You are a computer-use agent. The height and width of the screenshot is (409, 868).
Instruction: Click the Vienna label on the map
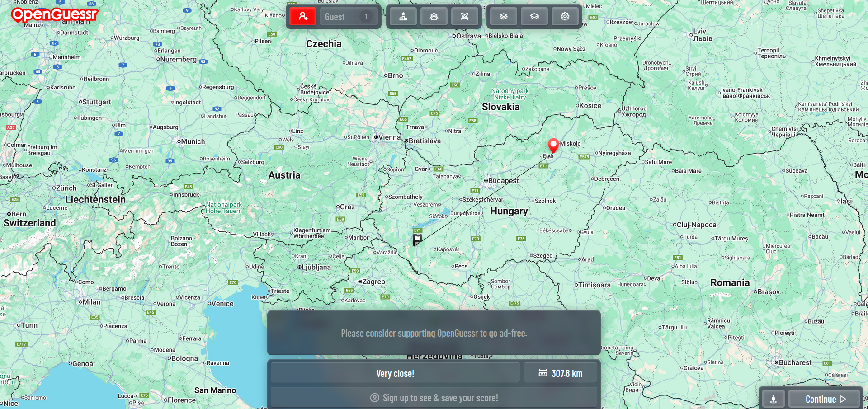tap(389, 137)
